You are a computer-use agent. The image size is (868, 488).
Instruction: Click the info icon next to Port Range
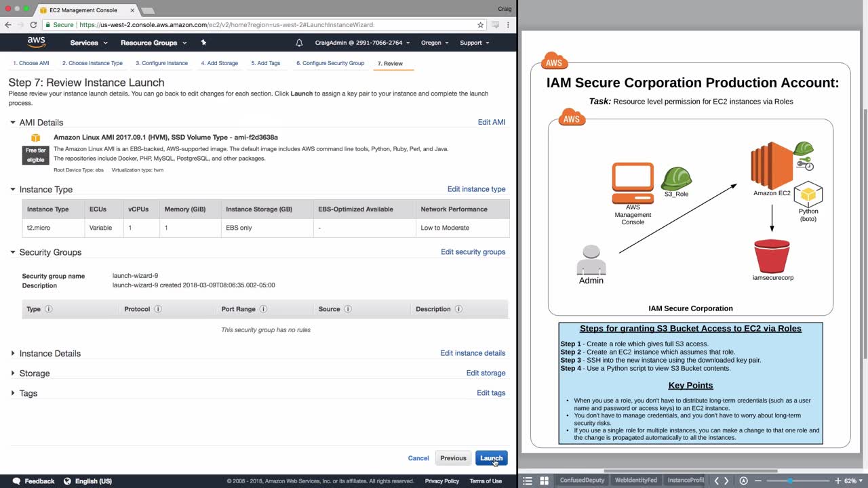click(x=263, y=309)
